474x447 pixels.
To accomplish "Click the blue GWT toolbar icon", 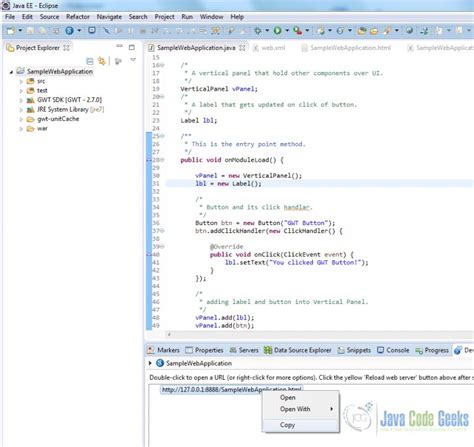I will pos(69,31).
